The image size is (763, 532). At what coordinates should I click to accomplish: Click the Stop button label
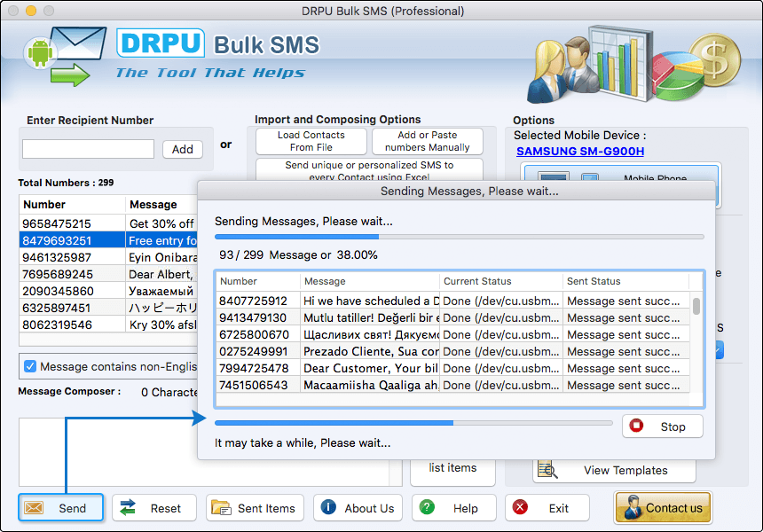point(673,426)
